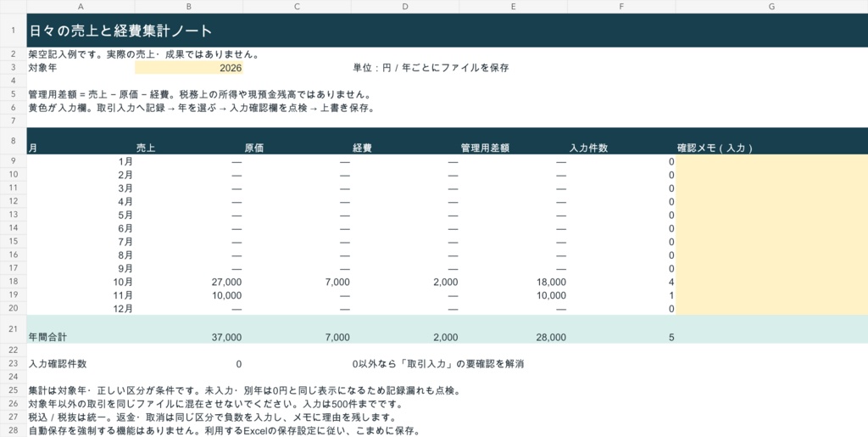Select column B via its header
This screenshot has height=437, width=868.
pyautogui.click(x=189, y=7)
